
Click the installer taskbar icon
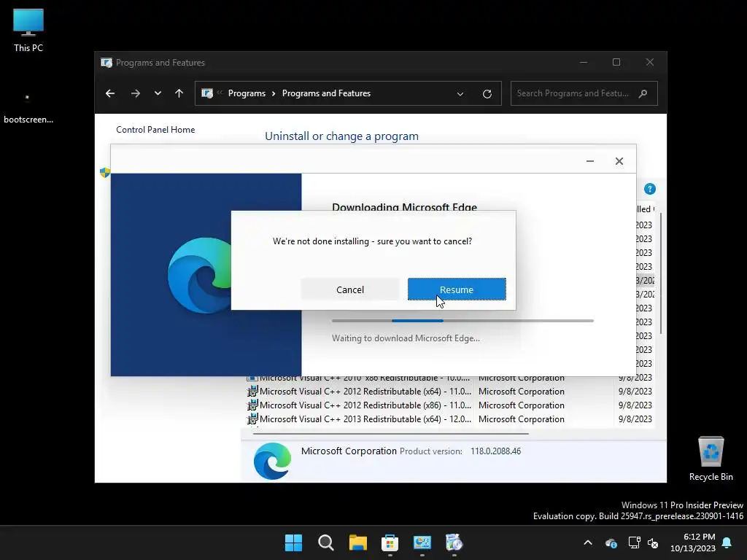454,542
